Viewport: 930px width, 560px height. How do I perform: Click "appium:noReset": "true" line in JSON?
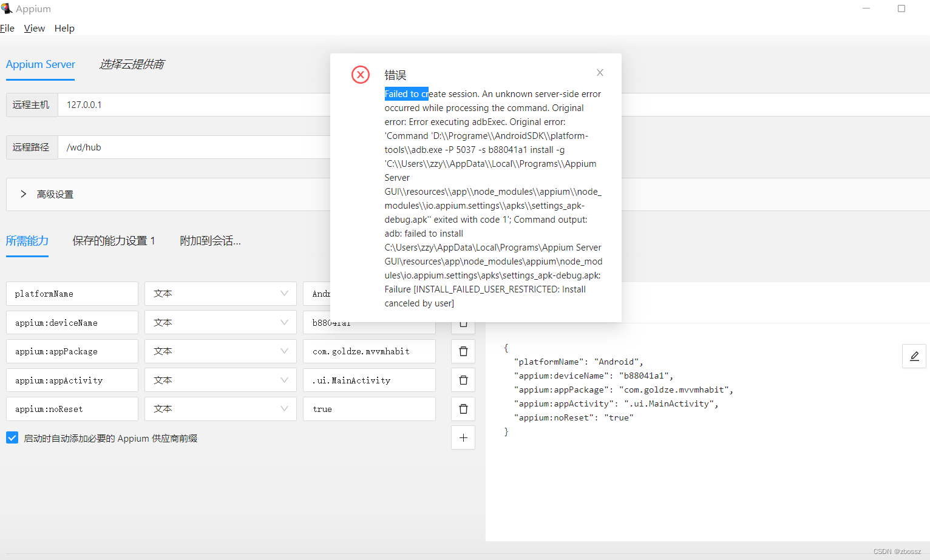point(574,417)
